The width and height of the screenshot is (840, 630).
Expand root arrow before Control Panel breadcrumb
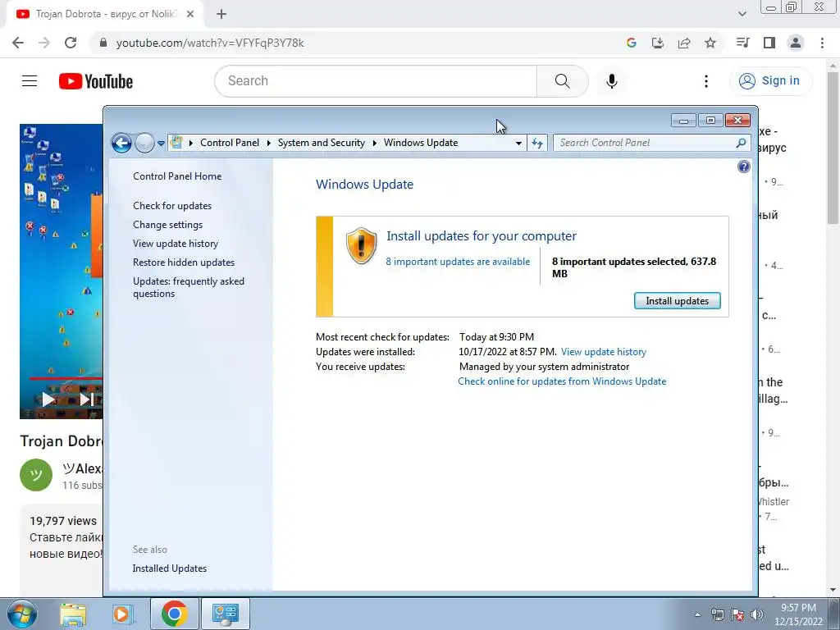pyautogui.click(x=191, y=143)
